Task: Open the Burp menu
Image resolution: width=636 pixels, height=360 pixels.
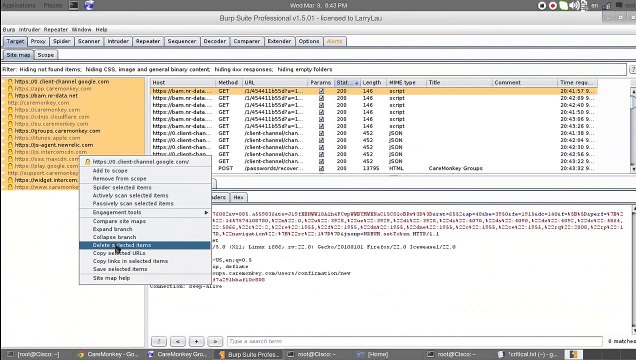Action: point(9,30)
